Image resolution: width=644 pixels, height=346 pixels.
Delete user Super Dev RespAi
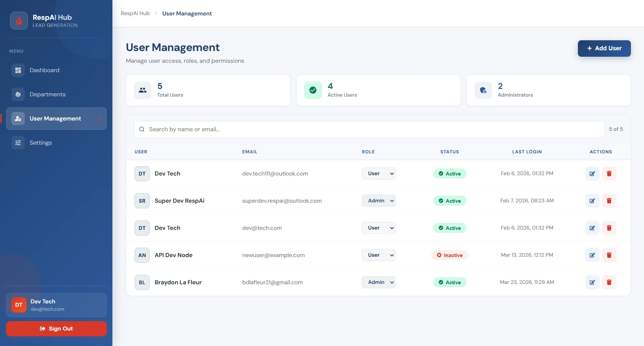coord(609,201)
